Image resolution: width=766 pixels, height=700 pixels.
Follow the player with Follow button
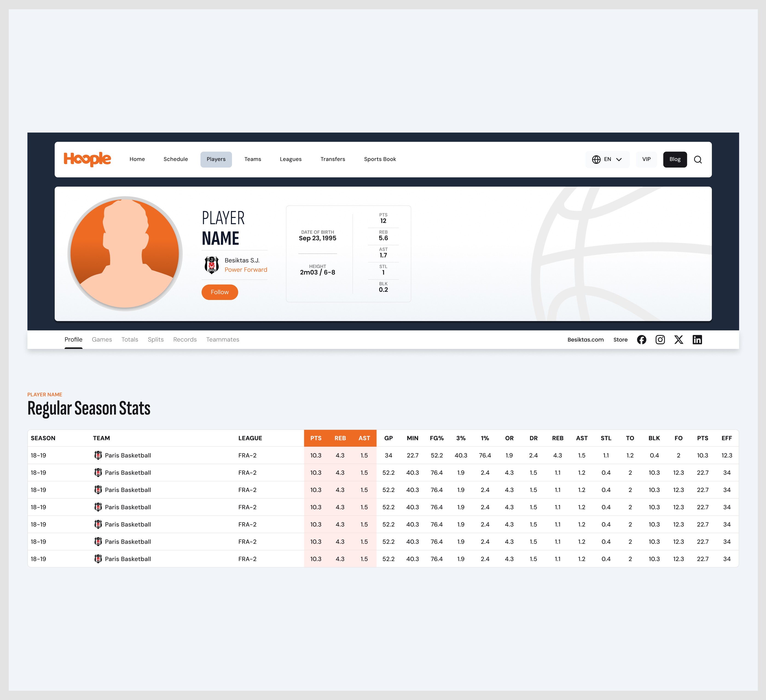[220, 292]
